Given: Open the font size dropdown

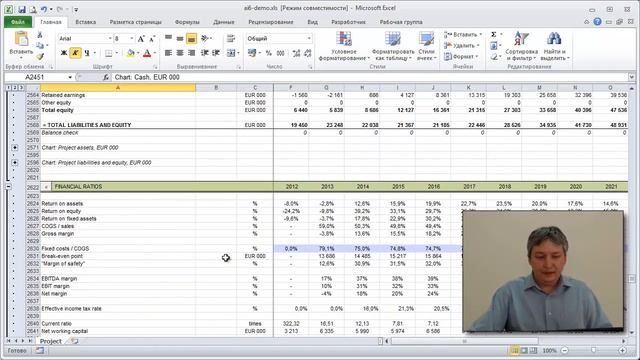Looking at the screenshot, I should [x=131, y=38].
